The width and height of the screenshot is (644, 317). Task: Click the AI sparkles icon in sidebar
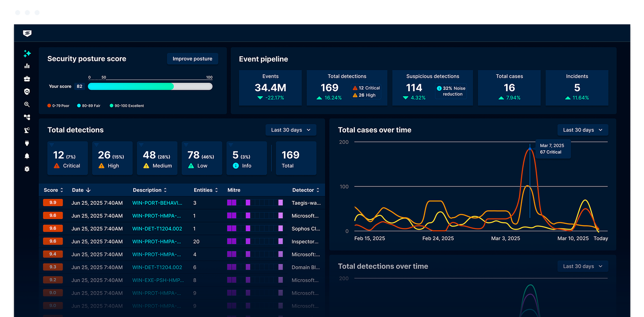click(27, 54)
